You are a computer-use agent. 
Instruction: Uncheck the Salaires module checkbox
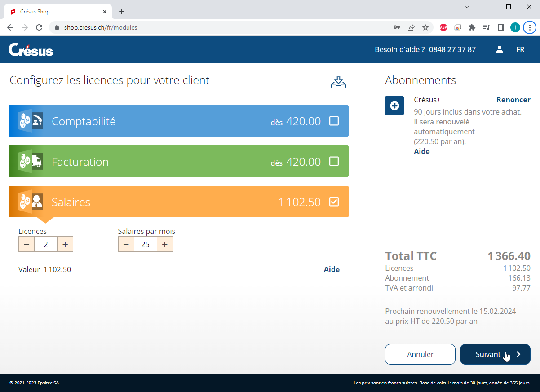click(334, 202)
